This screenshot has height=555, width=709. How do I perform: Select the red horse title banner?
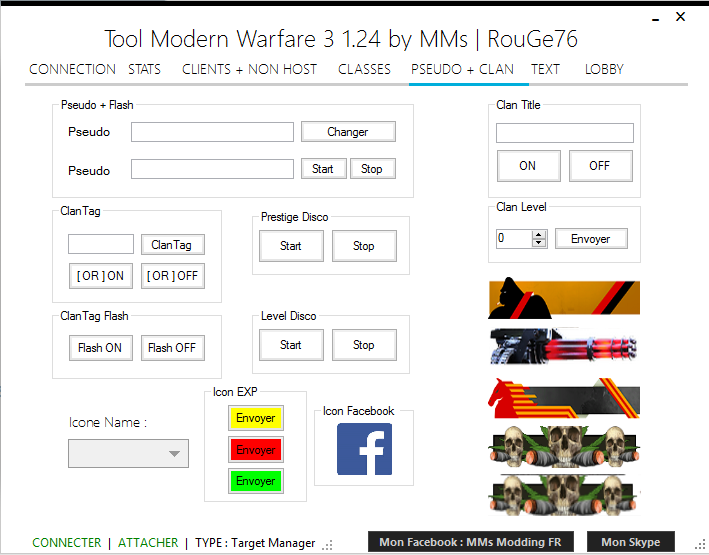pos(564,398)
